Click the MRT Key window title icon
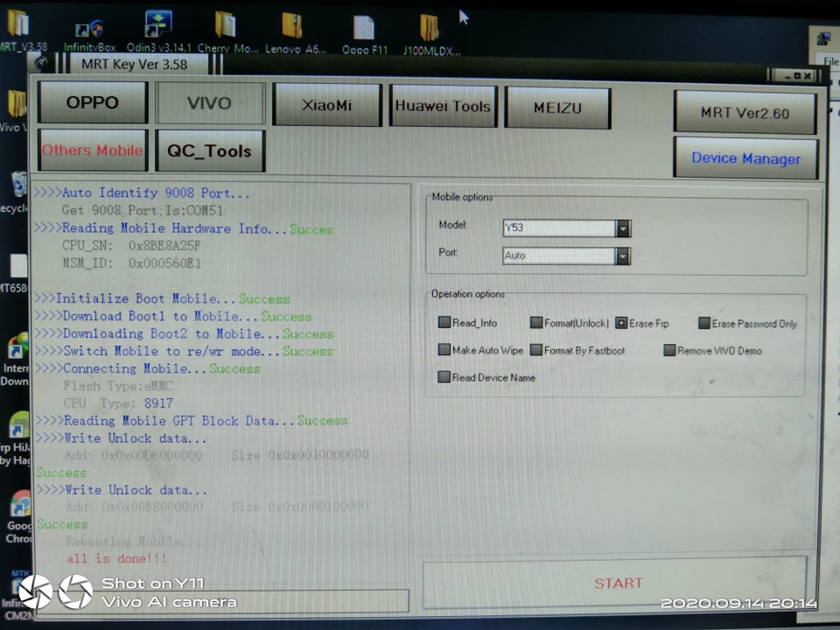The image size is (840, 630). pos(41,63)
